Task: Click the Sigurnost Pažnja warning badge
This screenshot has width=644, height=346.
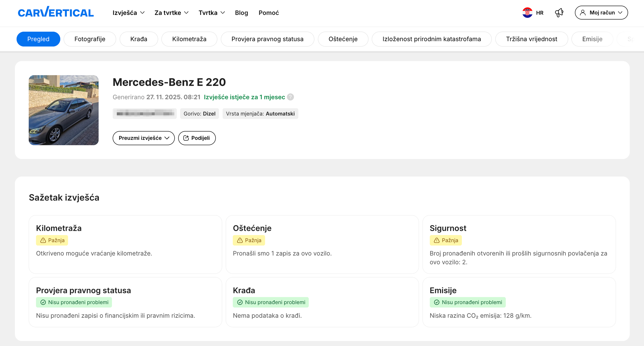Action: 446,240
